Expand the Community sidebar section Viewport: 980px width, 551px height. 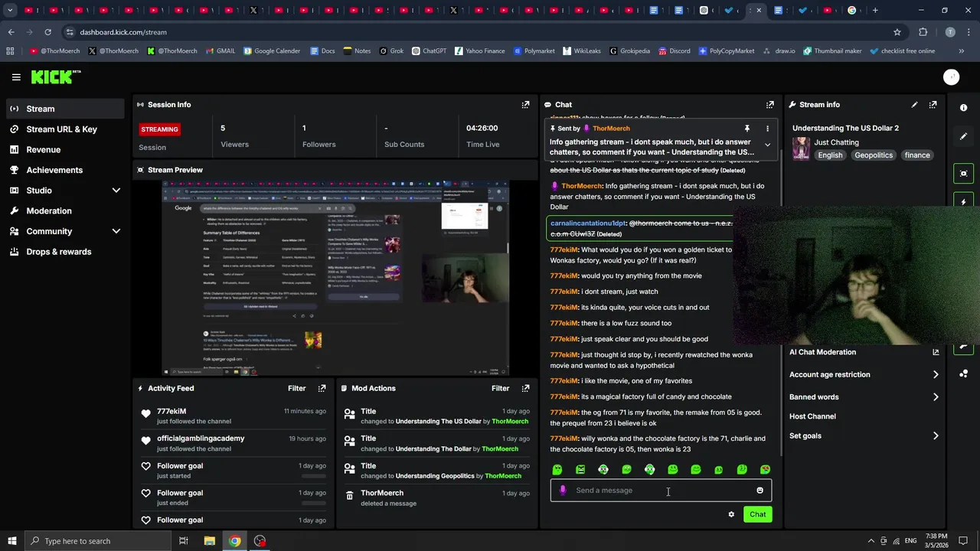pos(116,231)
